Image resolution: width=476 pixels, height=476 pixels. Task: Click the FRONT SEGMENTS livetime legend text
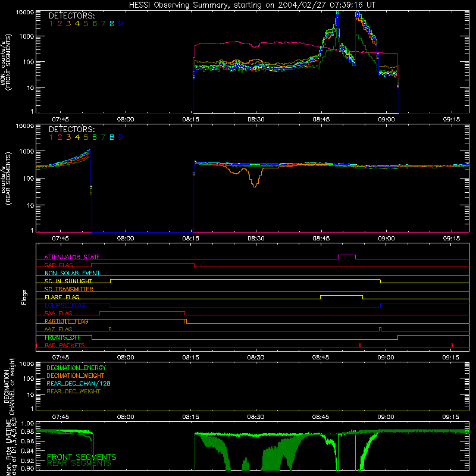[x=82, y=457]
